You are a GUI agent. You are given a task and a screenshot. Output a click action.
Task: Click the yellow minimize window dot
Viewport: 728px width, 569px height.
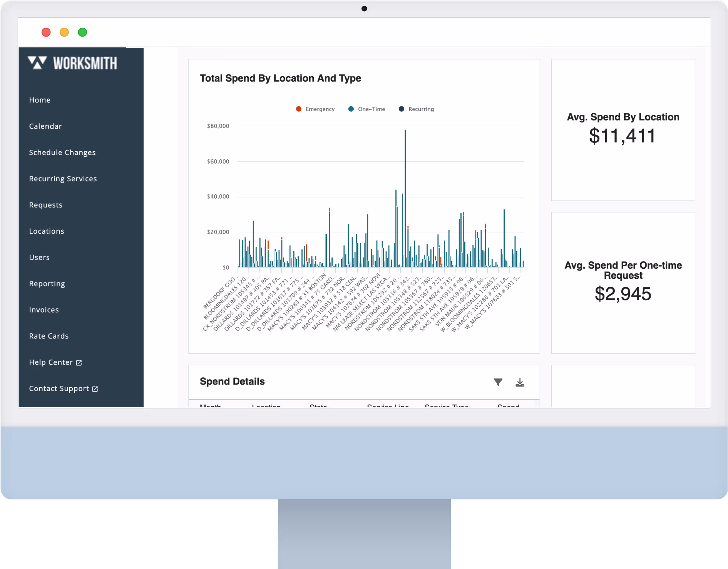click(64, 32)
